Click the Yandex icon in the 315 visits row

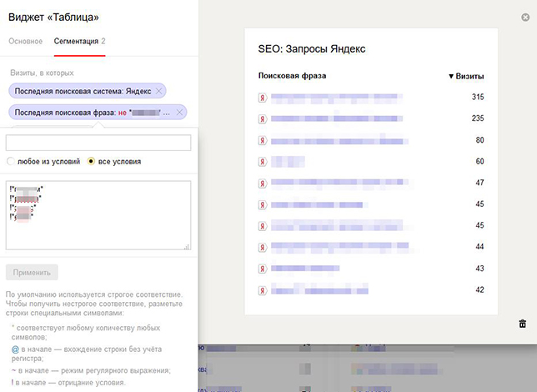pos(263,98)
